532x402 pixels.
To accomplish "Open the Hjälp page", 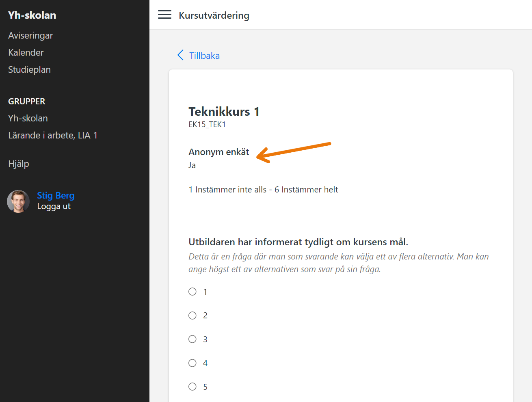I will (19, 164).
